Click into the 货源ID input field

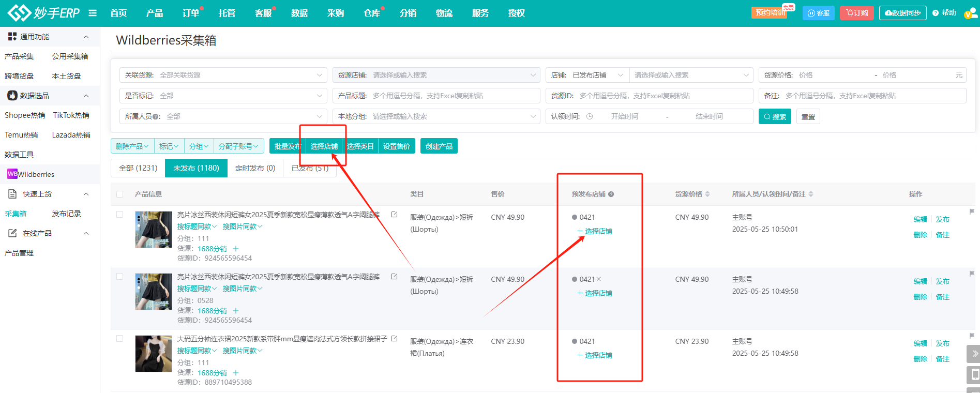[649, 96]
